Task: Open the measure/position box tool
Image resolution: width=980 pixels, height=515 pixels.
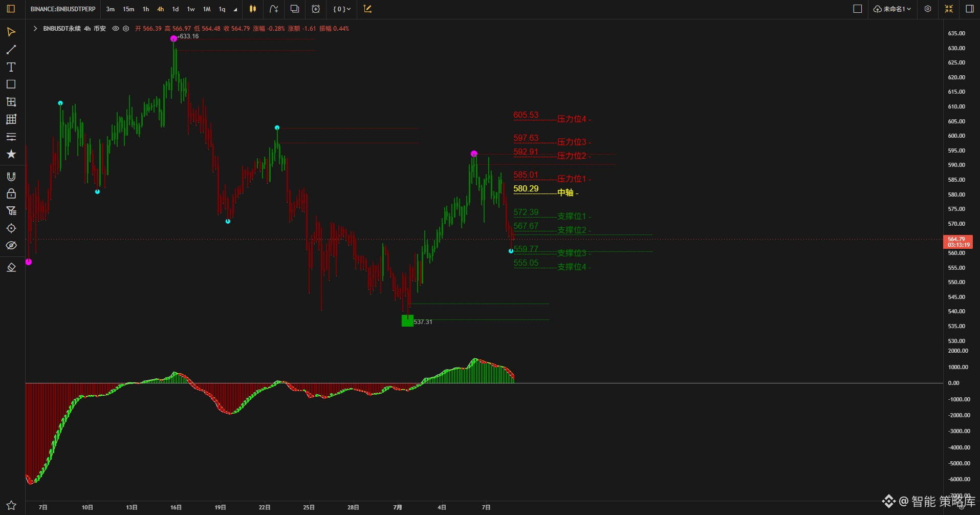Action: pos(11,102)
